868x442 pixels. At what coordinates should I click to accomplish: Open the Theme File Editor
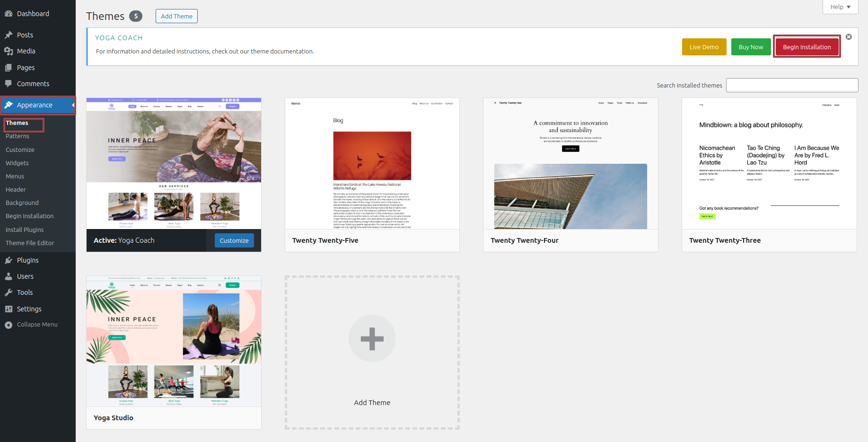click(x=30, y=243)
